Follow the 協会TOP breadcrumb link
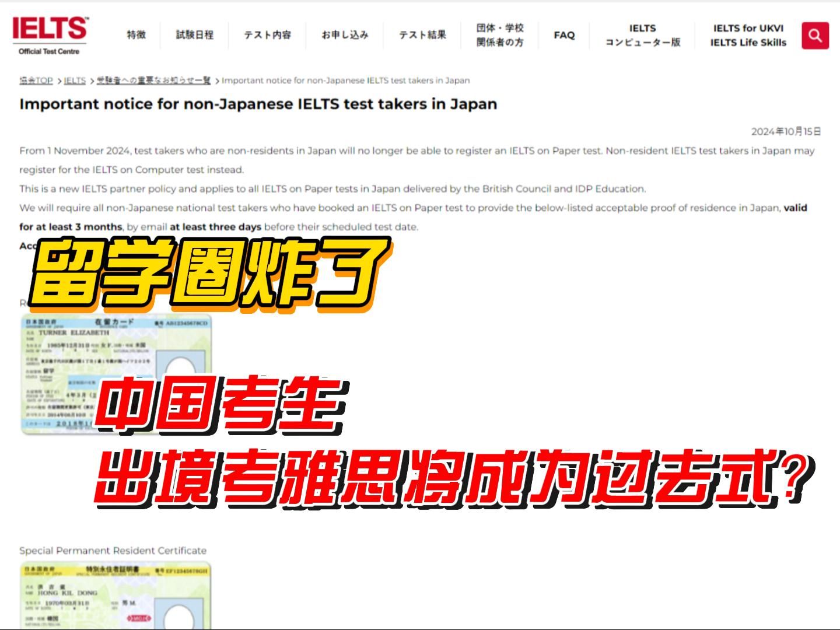Viewport: 840px width, 630px height. point(36,80)
